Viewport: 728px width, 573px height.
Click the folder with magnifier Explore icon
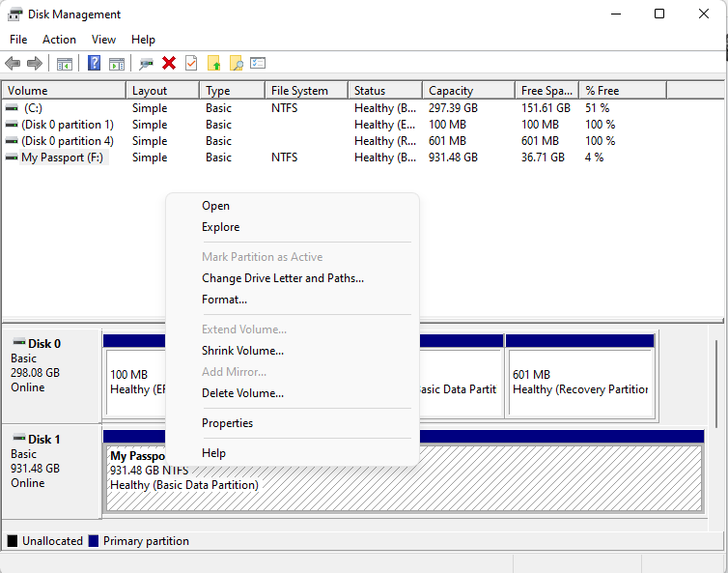pos(236,63)
